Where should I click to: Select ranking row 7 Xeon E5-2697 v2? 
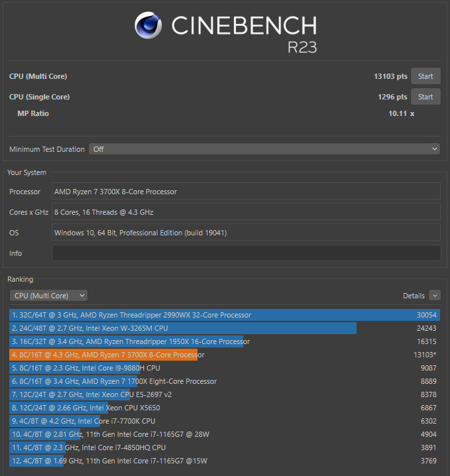click(x=225, y=394)
